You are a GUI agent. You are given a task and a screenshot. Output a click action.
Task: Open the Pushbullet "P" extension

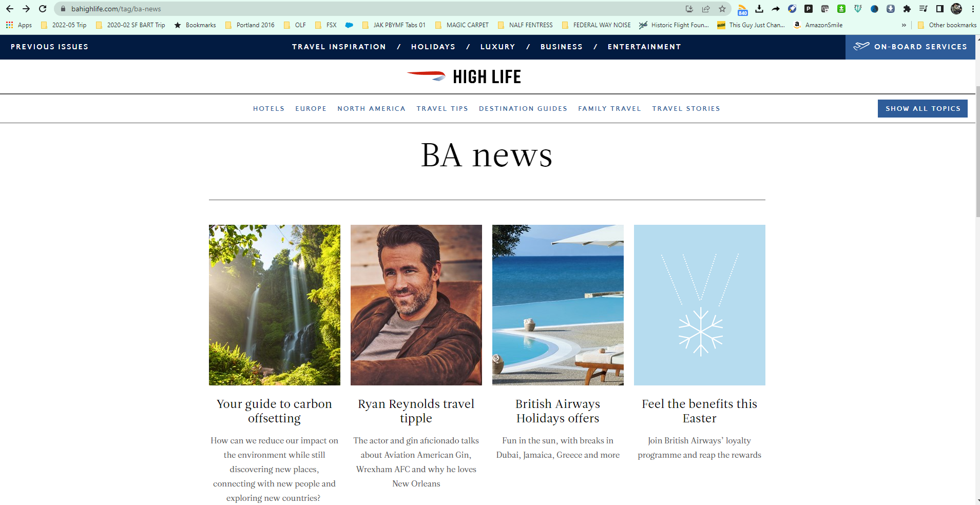pyautogui.click(x=808, y=9)
